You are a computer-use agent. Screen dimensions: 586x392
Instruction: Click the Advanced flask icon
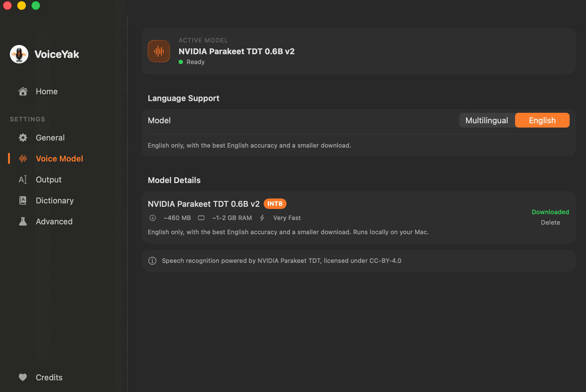tap(23, 221)
